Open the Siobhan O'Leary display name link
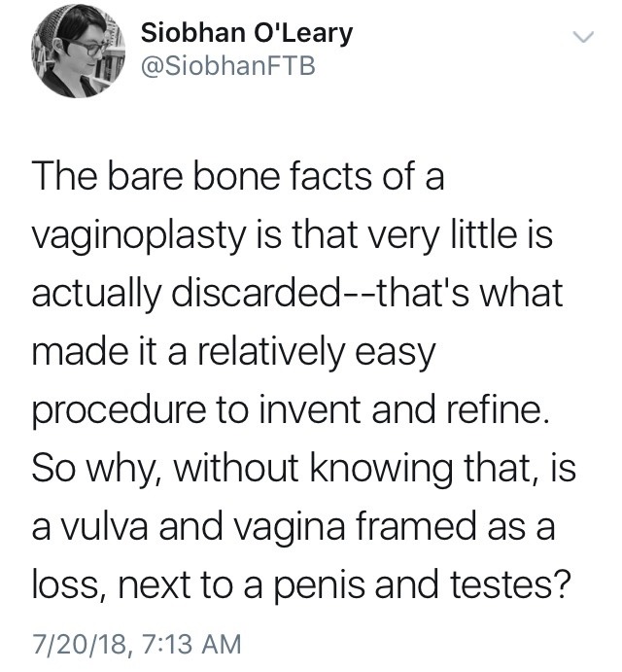Viewport: 622px width, 672px height. click(246, 34)
